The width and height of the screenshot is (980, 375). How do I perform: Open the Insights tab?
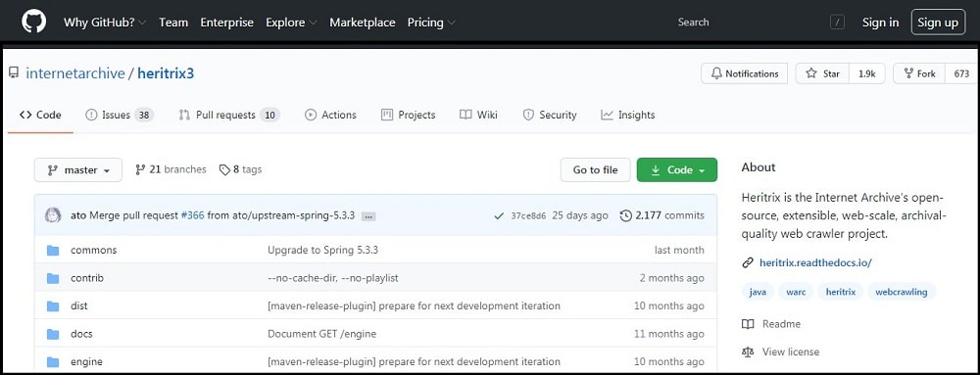coord(628,115)
